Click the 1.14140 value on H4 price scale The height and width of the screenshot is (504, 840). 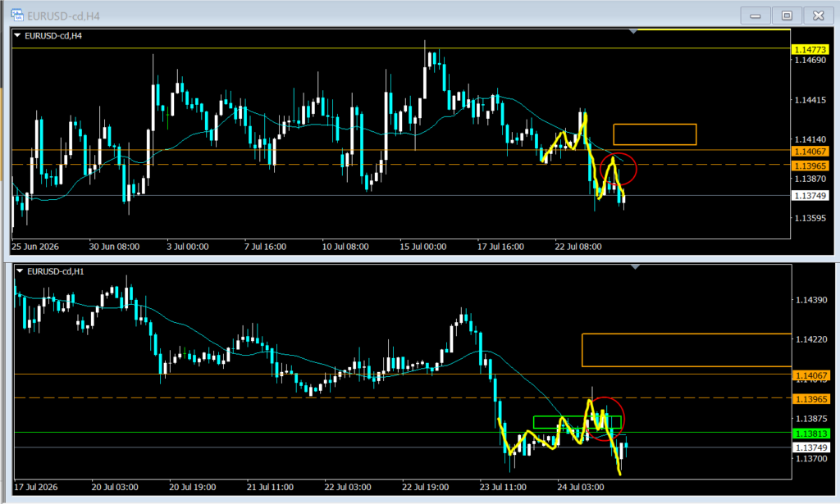coord(810,139)
